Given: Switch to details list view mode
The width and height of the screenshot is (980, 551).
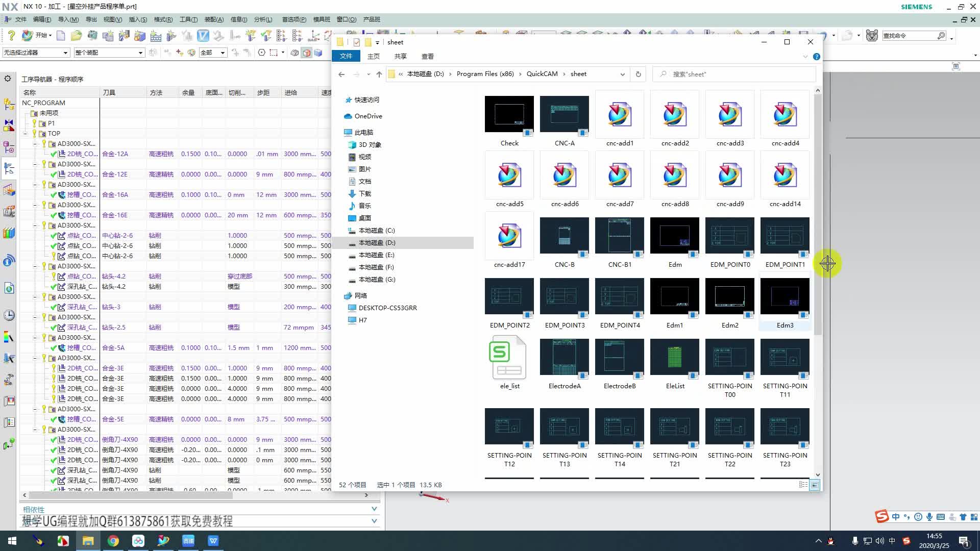Looking at the screenshot, I should (x=803, y=485).
